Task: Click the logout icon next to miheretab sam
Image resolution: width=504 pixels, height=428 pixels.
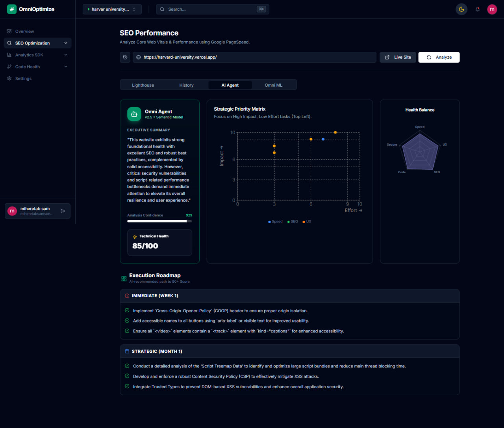Action: [63, 211]
